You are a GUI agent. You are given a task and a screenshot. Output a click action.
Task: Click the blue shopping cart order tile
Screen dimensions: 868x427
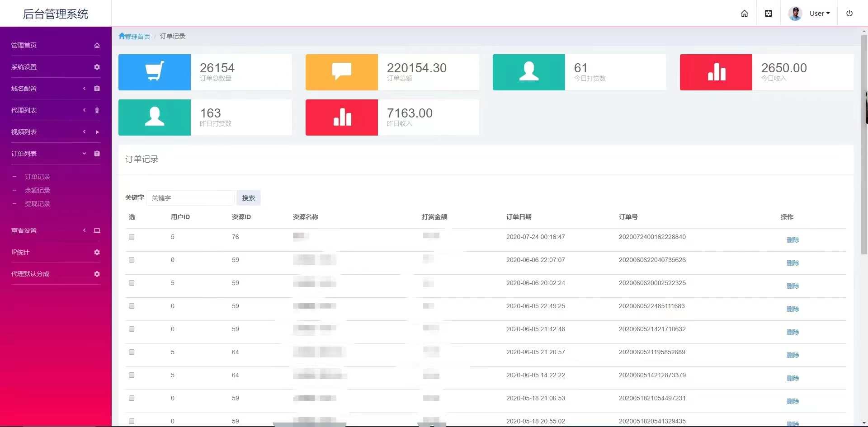click(x=155, y=72)
